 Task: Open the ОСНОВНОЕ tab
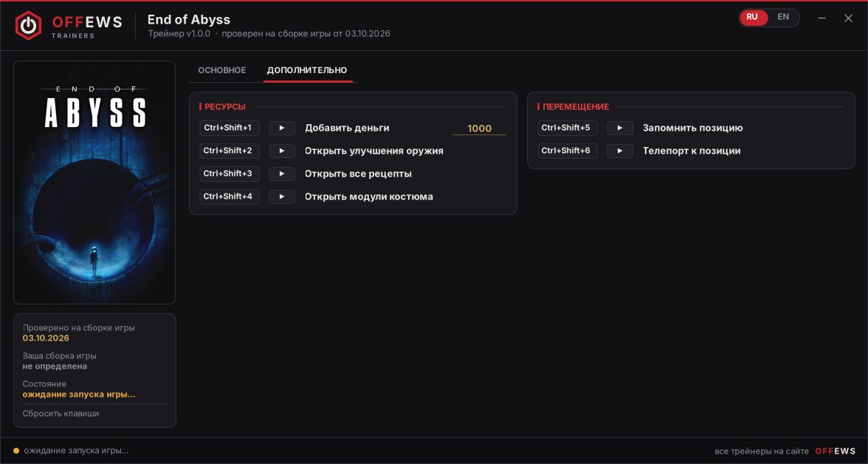[222, 70]
